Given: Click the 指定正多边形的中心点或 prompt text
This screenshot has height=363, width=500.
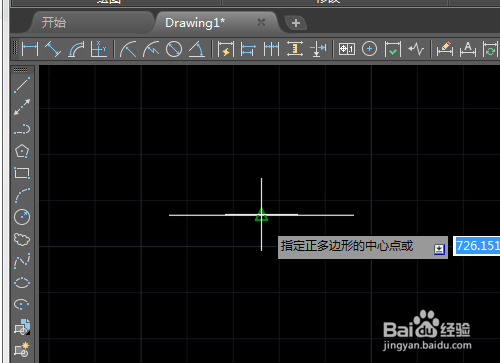Looking at the screenshot, I should 347,246.
